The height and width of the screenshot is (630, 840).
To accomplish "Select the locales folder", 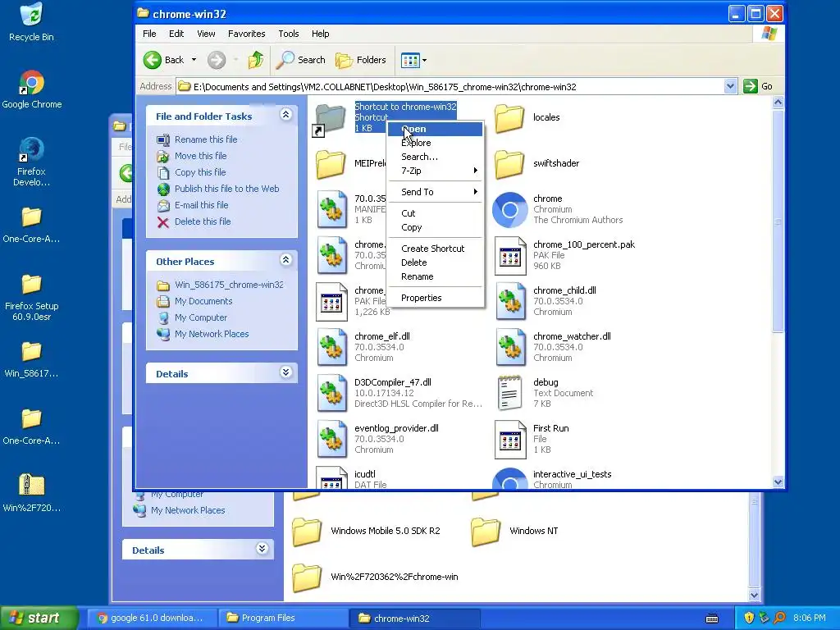I will click(527, 118).
